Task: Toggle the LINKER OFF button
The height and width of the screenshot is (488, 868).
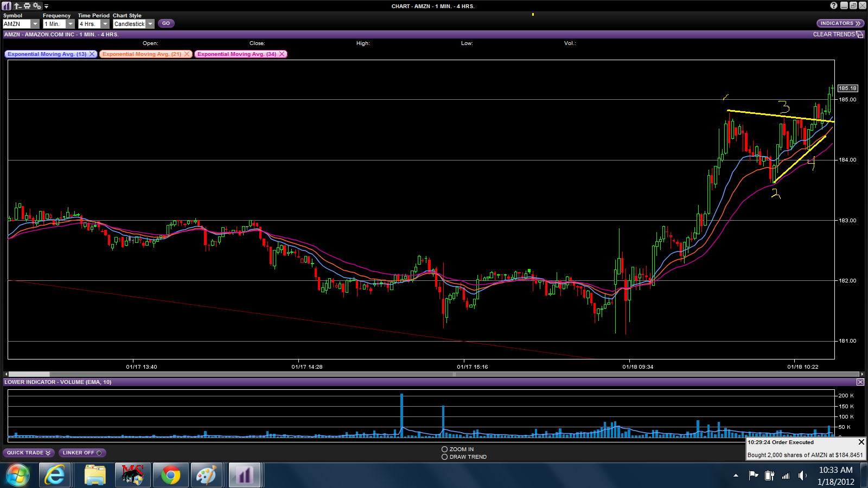Action: (x=82, y=453)
